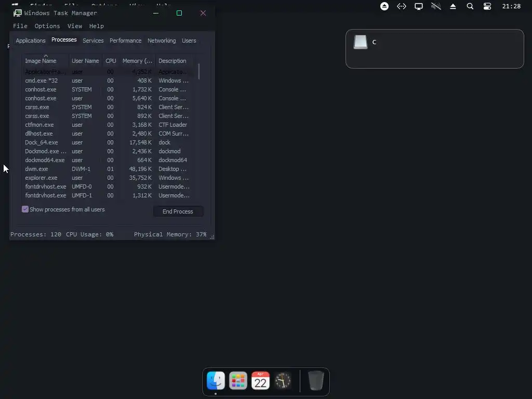Click the eject circle icon in top bar
Viewport: 532px width, 399px height.
click(x=384, y=6)
